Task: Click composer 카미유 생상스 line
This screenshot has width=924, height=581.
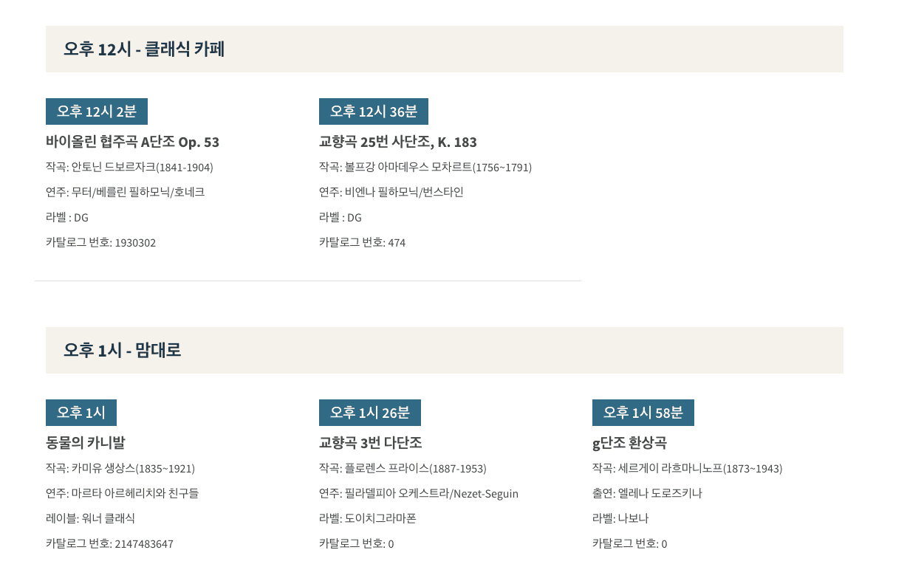Action: (x=120, y=469)
